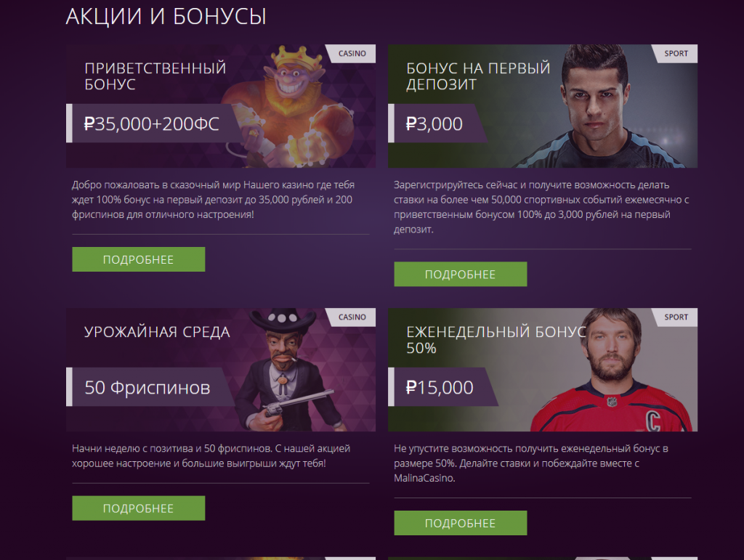The width and height of the screenshot is (744, 560).
Task: Open the ПРИВЕТСТВЕННЫЙ БОНУС title
Action: 155,76
